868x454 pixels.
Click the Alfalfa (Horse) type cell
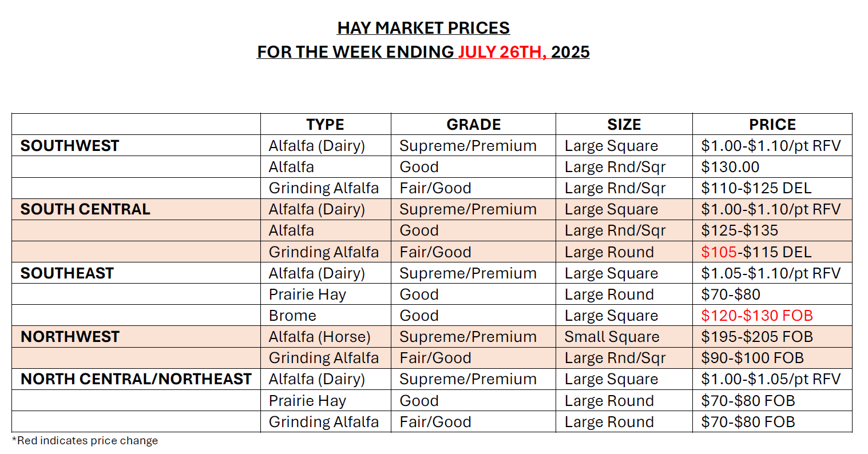319,337
